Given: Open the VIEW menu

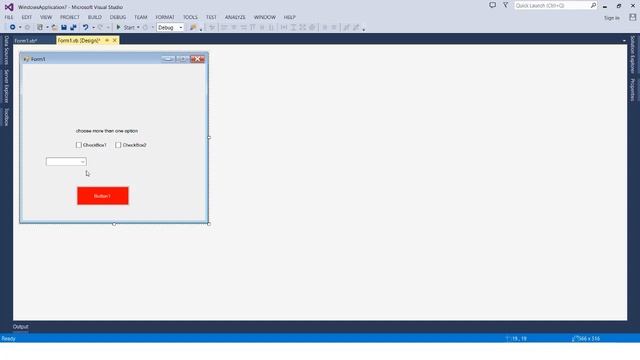Looking at the screenshot, I should (x=46, y=17).
